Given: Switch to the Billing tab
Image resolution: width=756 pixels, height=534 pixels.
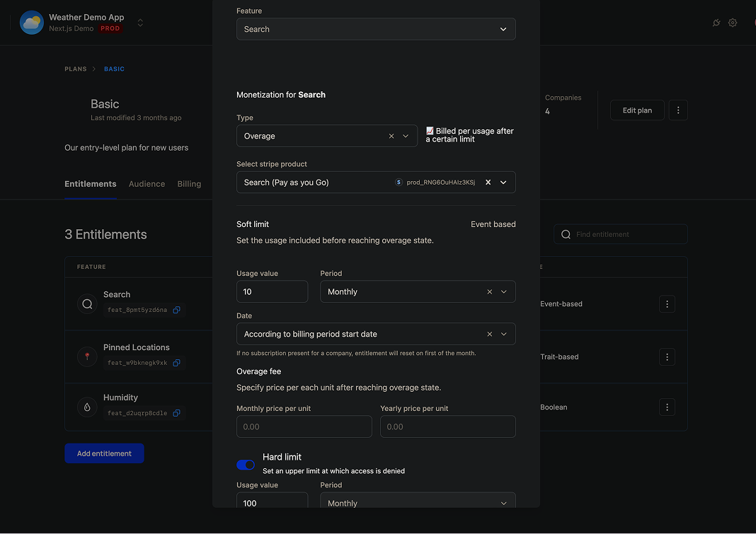Looking at the screenshot, I should point(189,184).
